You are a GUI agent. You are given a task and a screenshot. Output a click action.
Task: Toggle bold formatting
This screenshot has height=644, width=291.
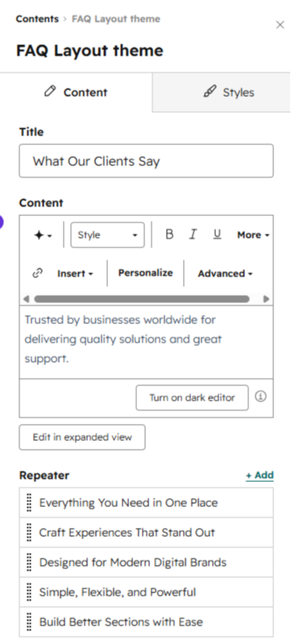[169, 235]
